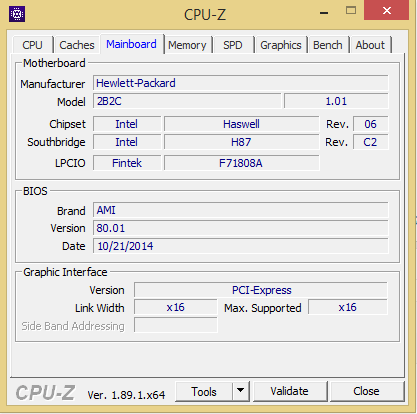Switch to the CPU tab
The width and height of the screenshot is (417, 414).
click(32, 45)
